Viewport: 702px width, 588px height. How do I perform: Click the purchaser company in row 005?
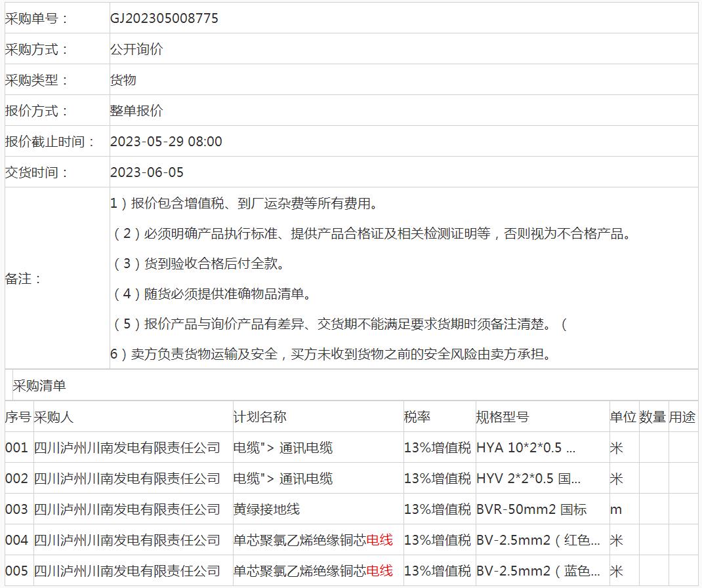pos(127,571)
